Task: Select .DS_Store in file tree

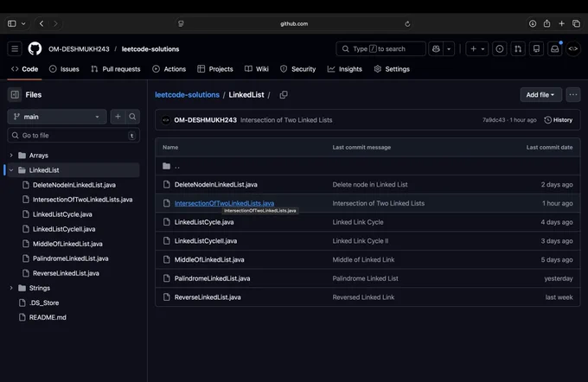Action: tap(44, 302)
